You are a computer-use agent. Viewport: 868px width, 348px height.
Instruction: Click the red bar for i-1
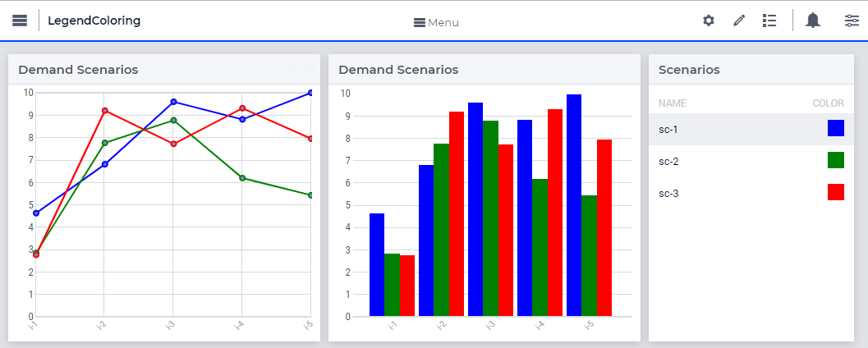406,286
